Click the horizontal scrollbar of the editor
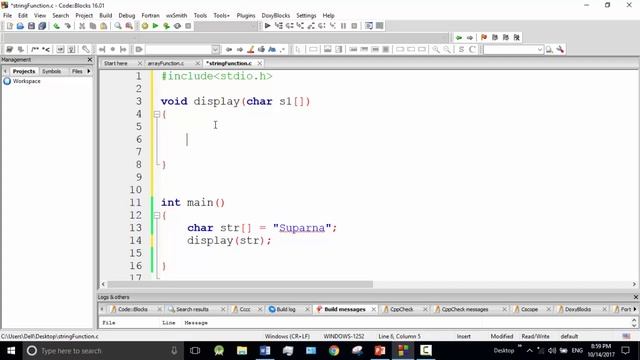640x360 pixels. coord(240,284)
